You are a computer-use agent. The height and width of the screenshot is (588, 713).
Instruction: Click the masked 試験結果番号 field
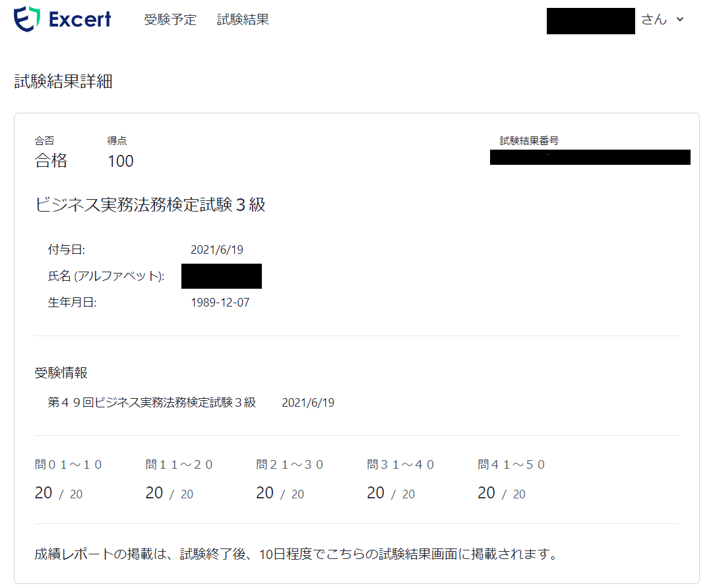click(x=590, y=157)
